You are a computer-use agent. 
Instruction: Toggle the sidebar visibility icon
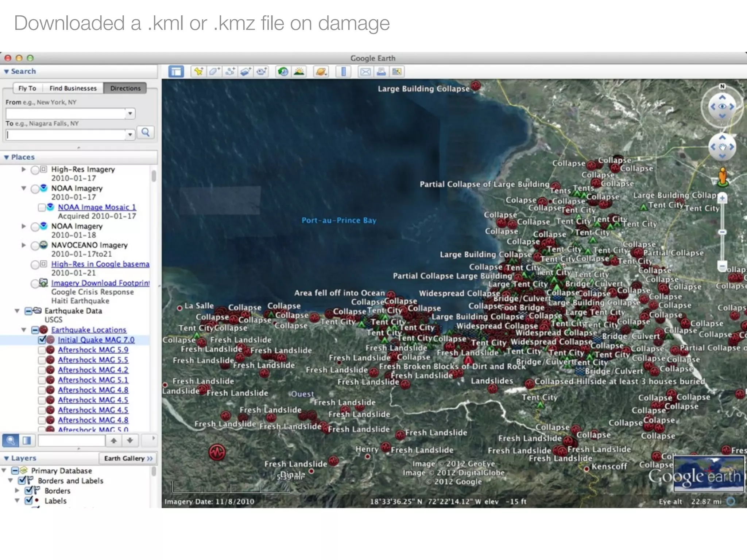[x=176, y=71]
